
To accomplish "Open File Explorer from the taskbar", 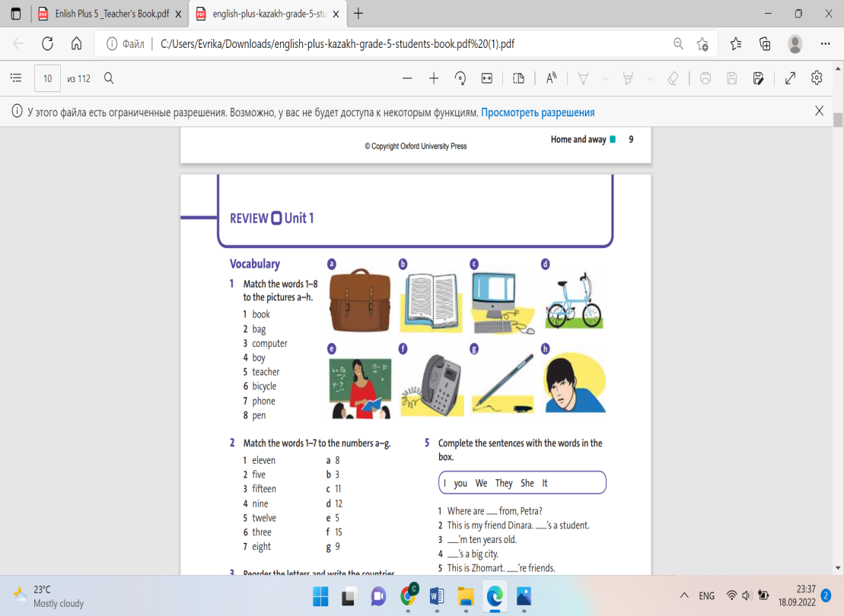I will pyautogui.click(x=466, y=596).
